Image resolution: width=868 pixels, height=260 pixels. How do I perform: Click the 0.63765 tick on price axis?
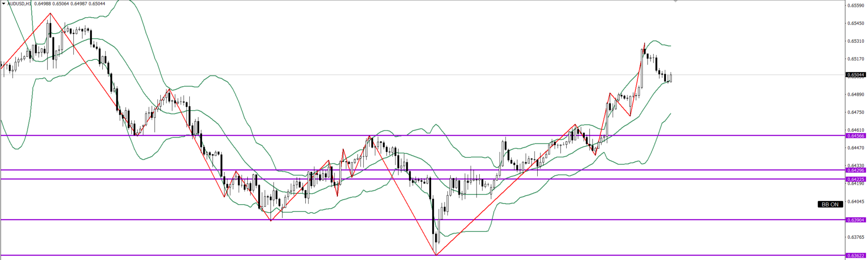[x=855, y=237]
